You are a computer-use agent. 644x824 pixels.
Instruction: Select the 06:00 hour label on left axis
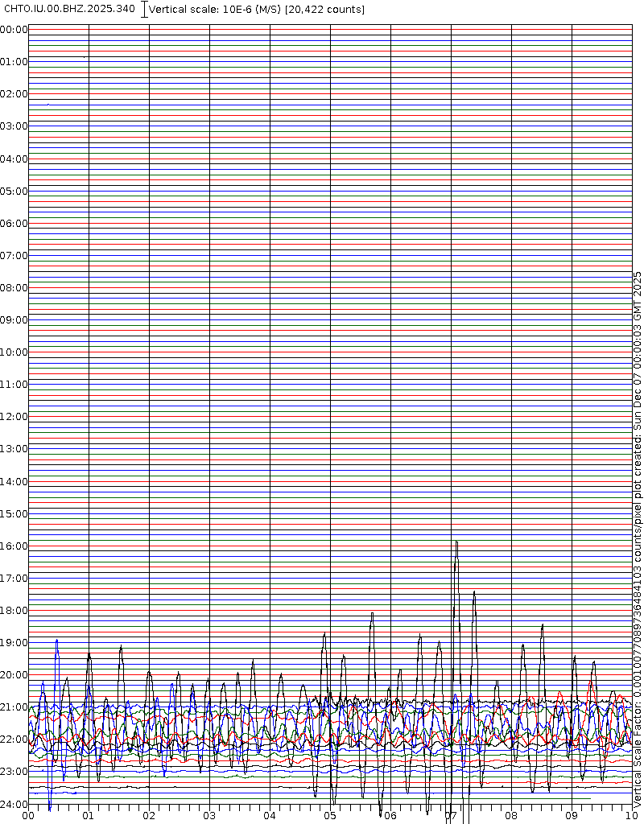[14, 223]
